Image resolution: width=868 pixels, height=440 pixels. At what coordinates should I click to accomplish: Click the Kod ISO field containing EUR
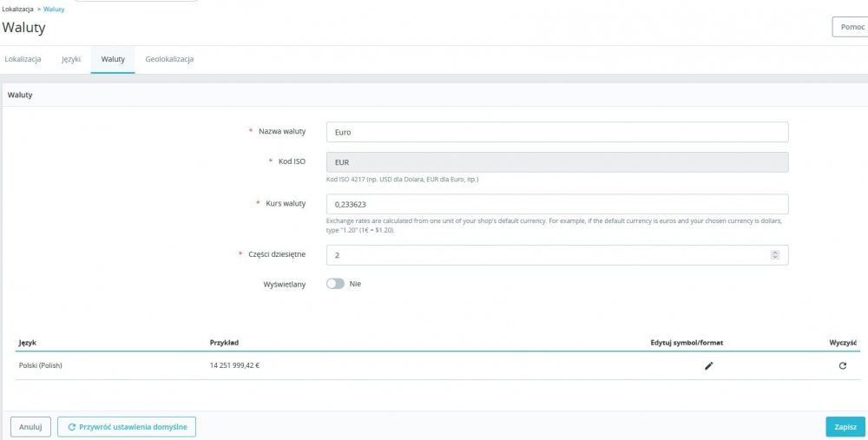(x=556, y=162)
